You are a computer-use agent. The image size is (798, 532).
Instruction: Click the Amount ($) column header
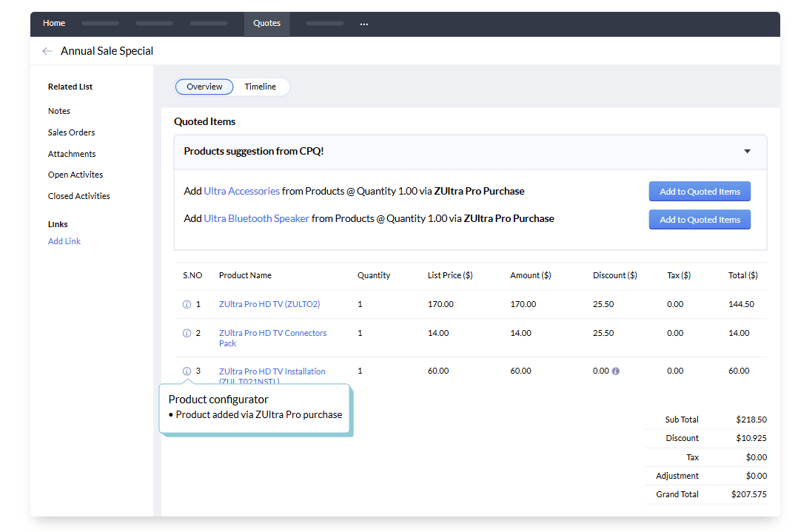click(x=530, y=275)
